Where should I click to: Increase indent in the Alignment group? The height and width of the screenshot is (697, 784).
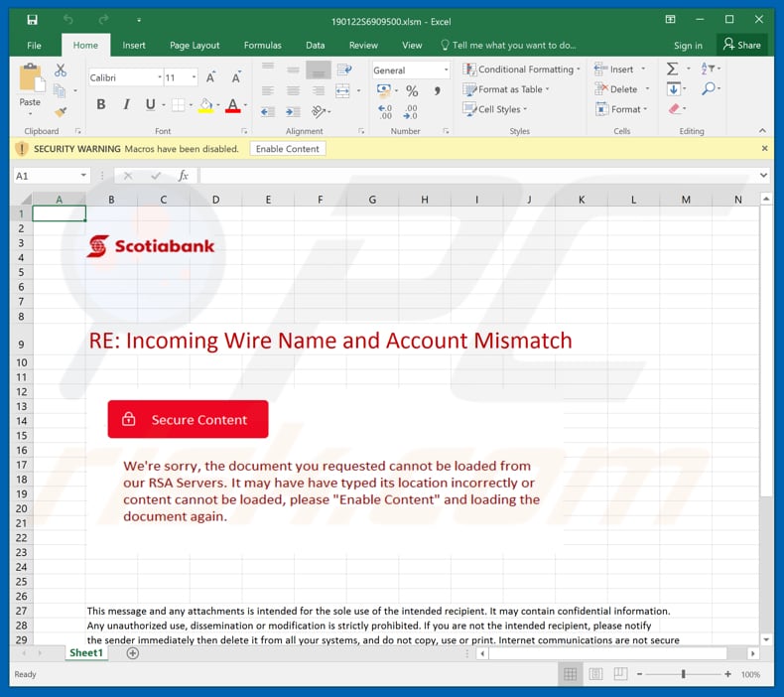(x=293, y=111)
